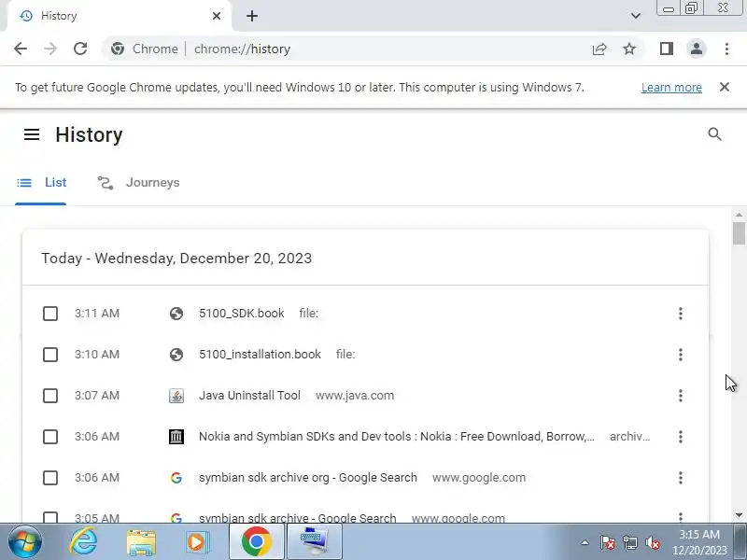Tick the checkbox for Nokia and Symbian SDKs entry
The image size is (747, 560).
[x=50, y=437]
